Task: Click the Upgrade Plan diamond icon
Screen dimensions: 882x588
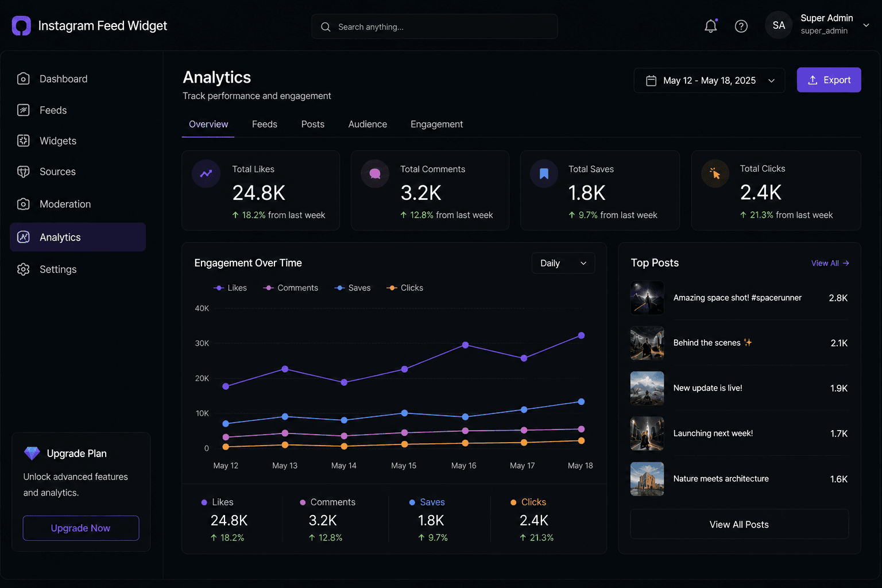Action: point(32,453)
